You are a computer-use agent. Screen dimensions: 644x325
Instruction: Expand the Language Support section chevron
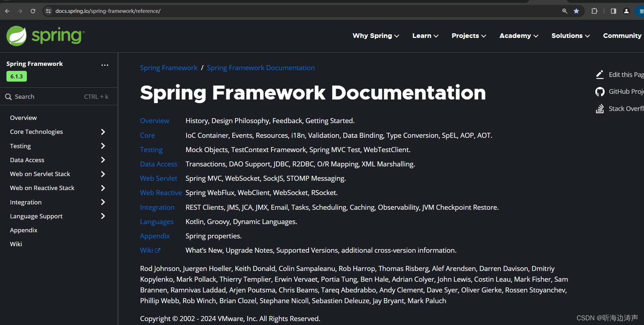coord(103,216)
